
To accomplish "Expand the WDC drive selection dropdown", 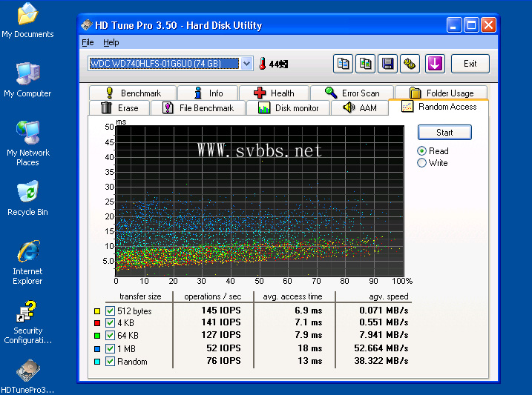I will coord(247,64).
